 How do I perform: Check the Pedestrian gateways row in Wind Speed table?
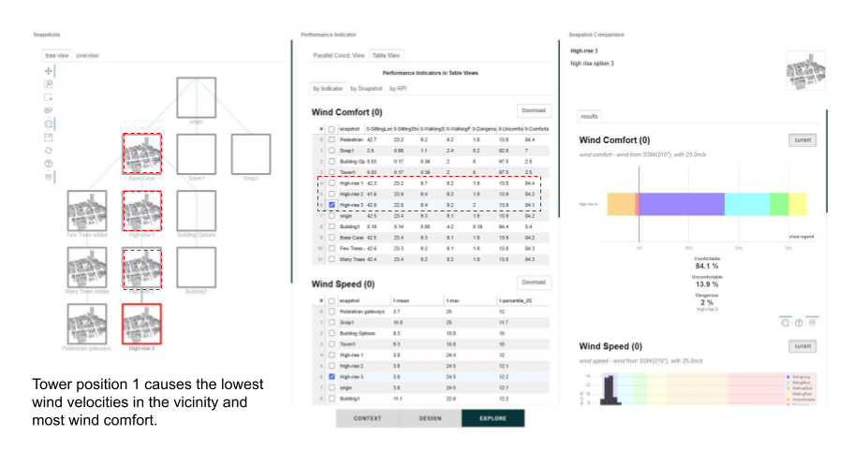tap(331, 311)
